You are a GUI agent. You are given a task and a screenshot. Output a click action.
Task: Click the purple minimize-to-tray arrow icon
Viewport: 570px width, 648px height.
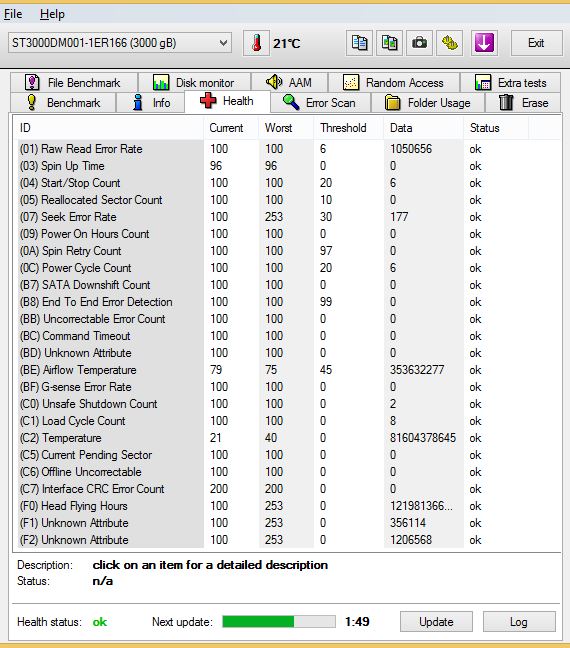[484, 43]
